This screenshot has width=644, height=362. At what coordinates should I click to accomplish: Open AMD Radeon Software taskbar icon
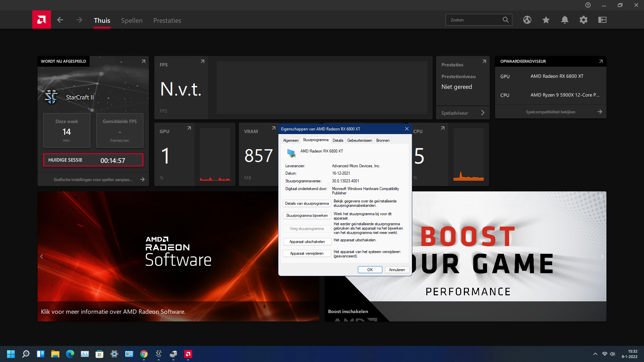[188, 354]
